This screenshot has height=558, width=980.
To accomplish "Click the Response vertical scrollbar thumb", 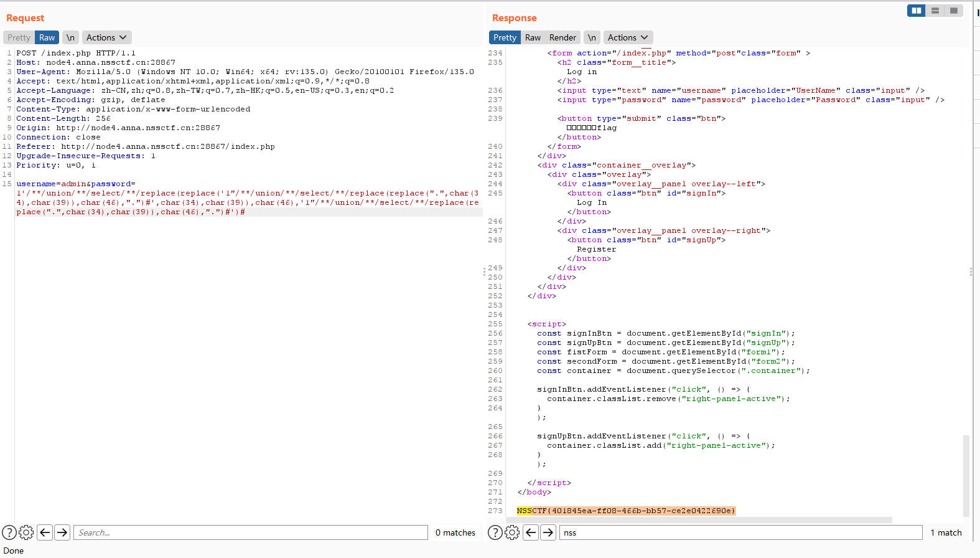I will [966, 476].
